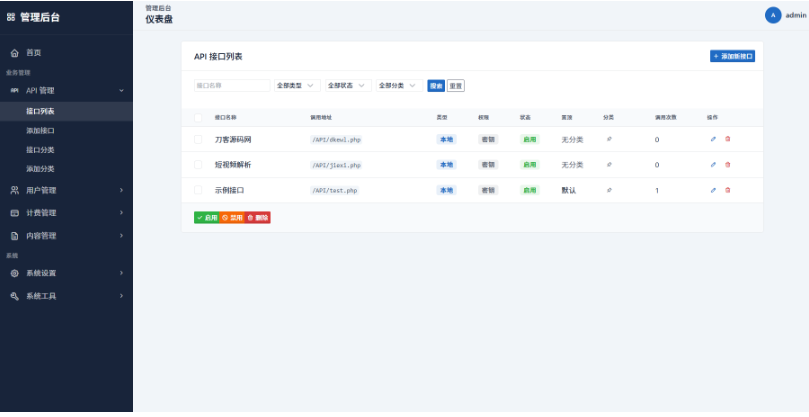Collapse the API 管理 menu chevron

click(x=121, y=91)
